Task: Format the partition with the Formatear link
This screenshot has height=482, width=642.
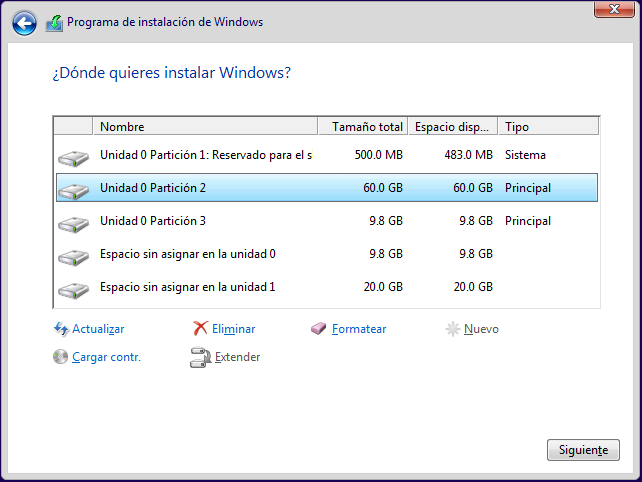Action: [x=359, y=329]
